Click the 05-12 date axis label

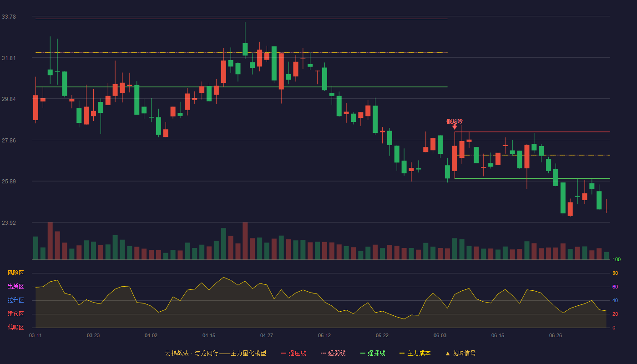click(x=324, y=335)
